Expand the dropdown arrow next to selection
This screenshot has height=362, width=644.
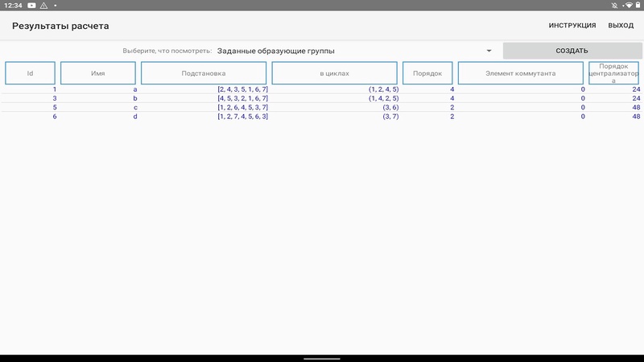click(489, 51)
